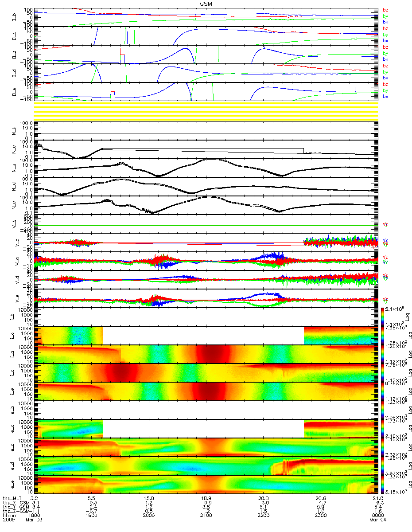This screenshot has height=532, width=412.
Task: Click the i_a ion spectrogram panel
Action: pos(206,354)
